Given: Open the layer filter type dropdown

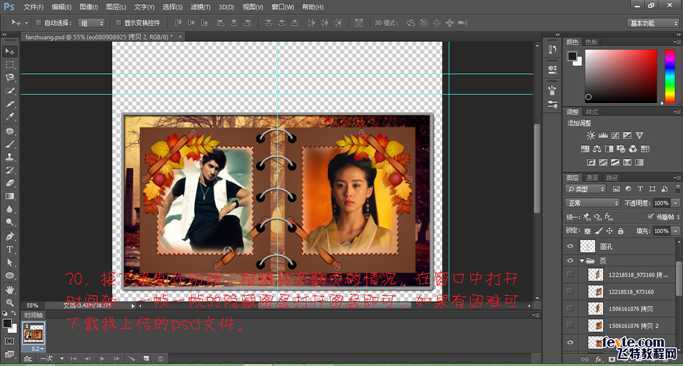Looking at the screenshot, I should coord(586,189).
